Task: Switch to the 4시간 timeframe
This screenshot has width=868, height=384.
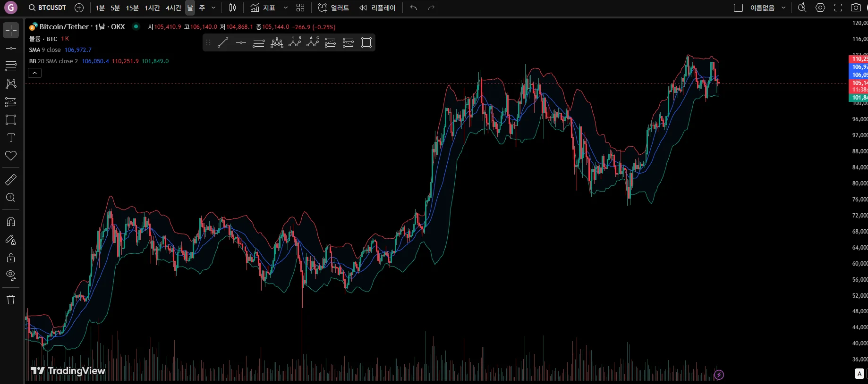Action: click(173, 8)
